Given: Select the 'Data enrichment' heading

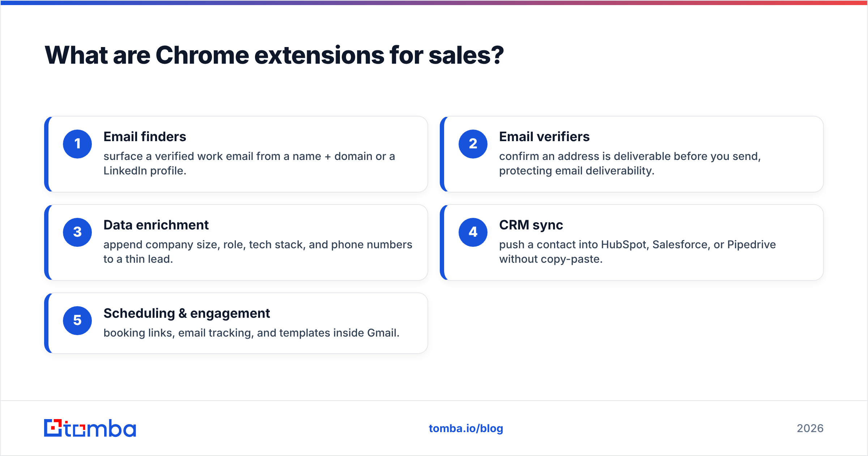Looking at the screenshot, I should pyautogui.click(x=156, y=225).
